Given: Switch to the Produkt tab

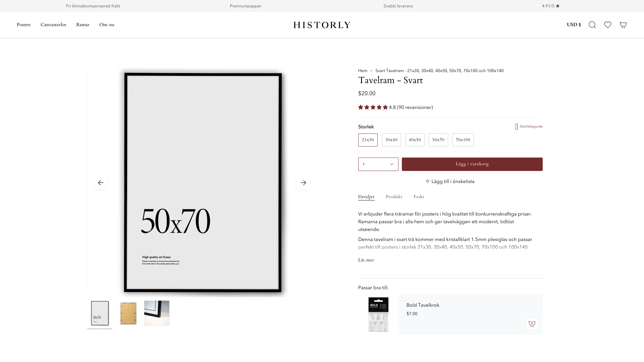Looking at the screenshot, I should click(394, 197).
